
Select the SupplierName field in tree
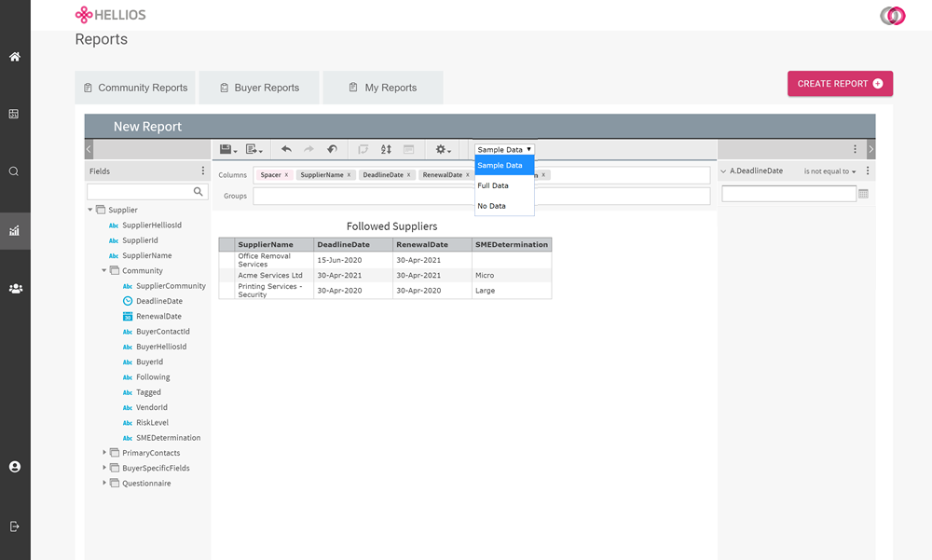tap(147, 255)
